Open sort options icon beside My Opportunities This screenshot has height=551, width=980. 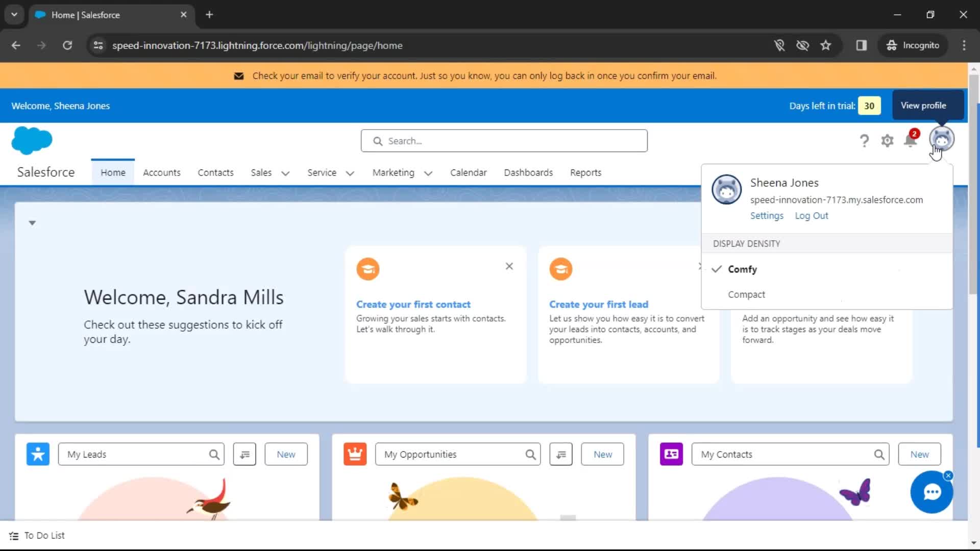pyautogui.click(x=561, y=454)
